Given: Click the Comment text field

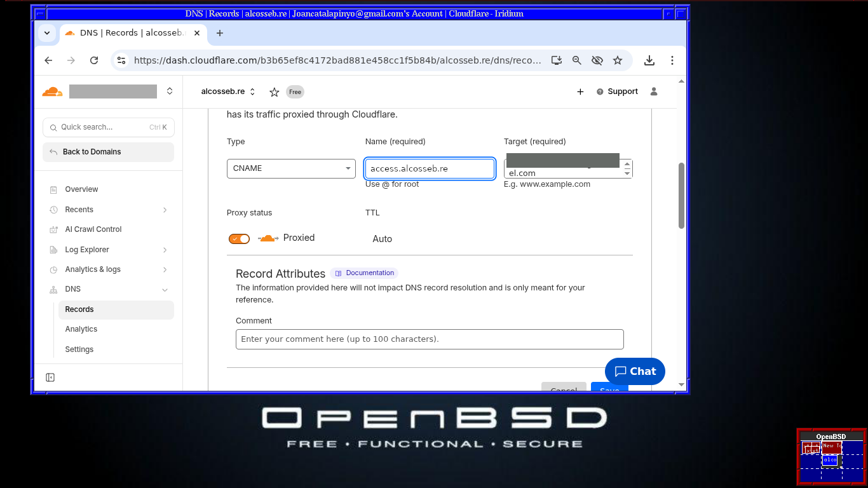Looking at the screenshot, I should click(x=429, y=339).
